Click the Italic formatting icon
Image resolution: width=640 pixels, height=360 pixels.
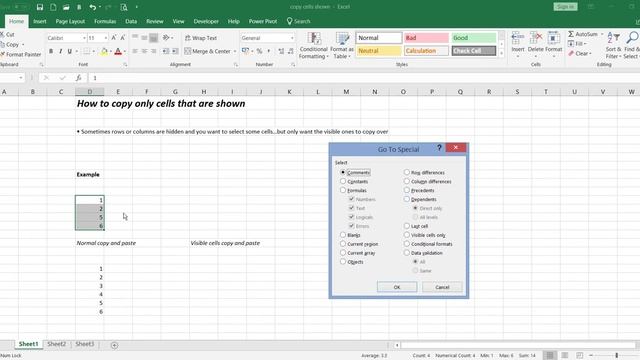click(x=60, y=51)
